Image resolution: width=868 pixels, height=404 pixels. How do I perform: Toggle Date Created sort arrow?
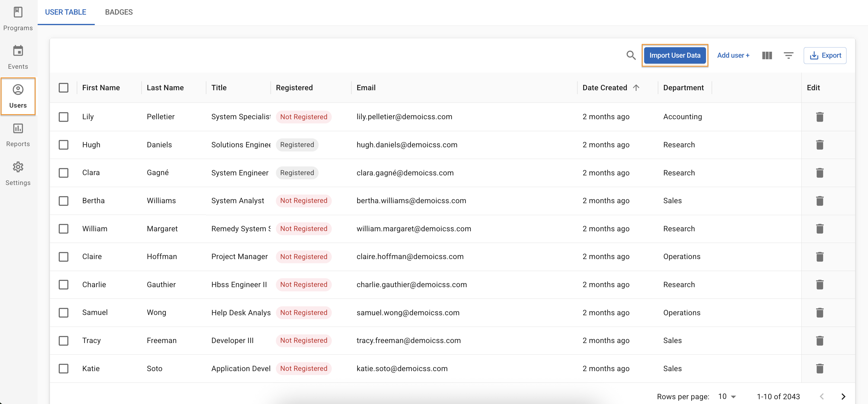(x=636, y=88)
